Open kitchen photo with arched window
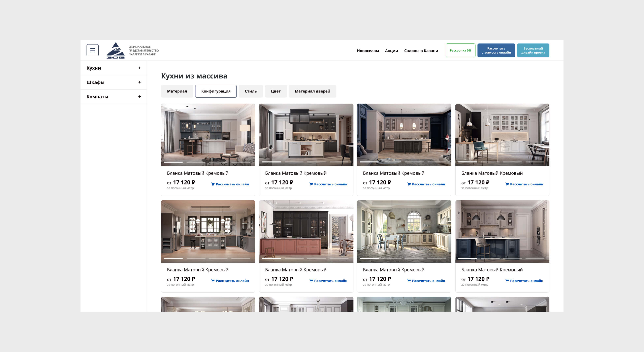Viewport: 644px width, 352px height. (404, 231)
